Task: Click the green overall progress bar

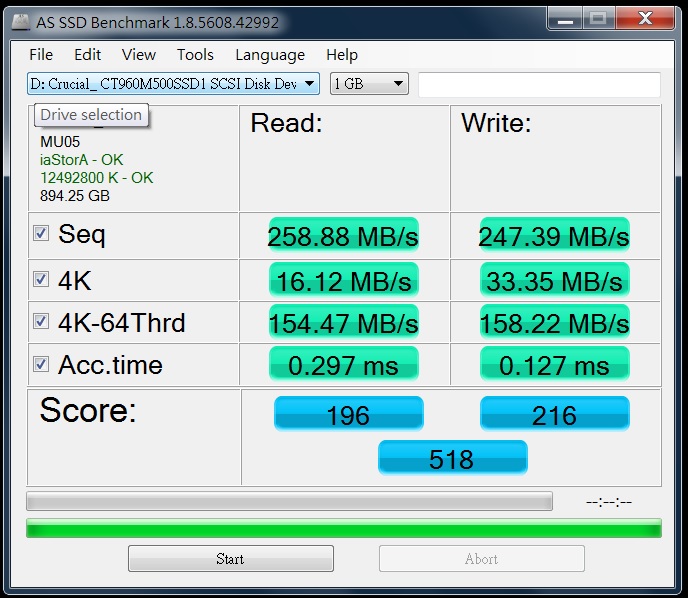Action: click(x=344, y=528)
